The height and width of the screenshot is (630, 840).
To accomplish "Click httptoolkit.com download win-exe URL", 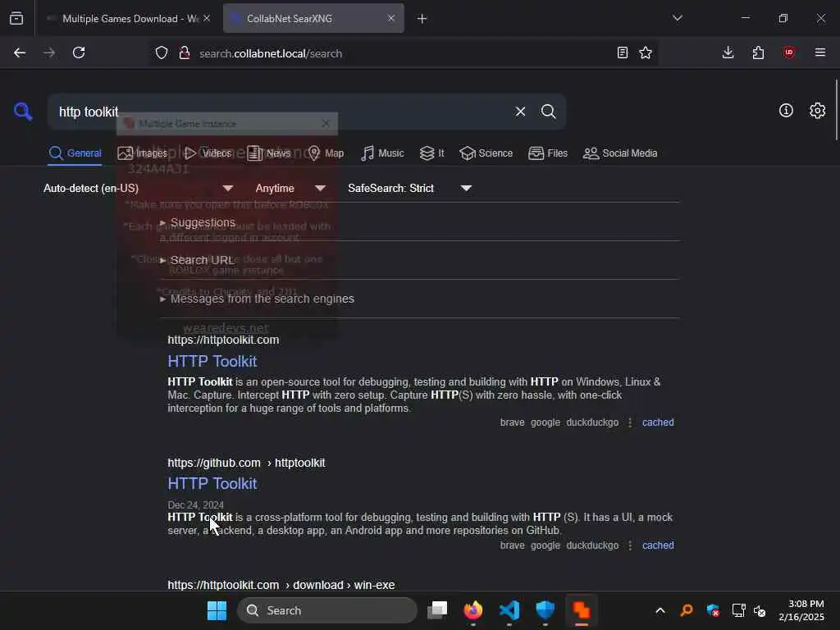I will pyautogui.click(x=281, y=585).
